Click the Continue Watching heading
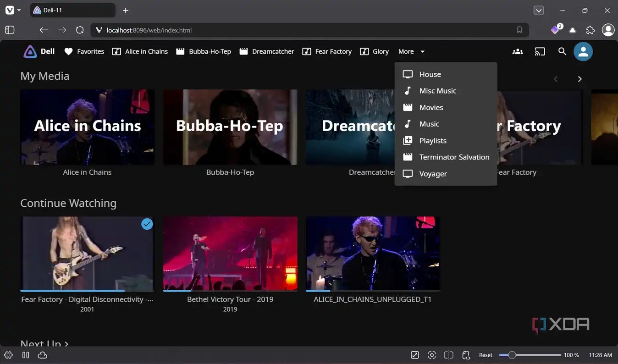This screenshot has width=618, height=364. (68, 203)
